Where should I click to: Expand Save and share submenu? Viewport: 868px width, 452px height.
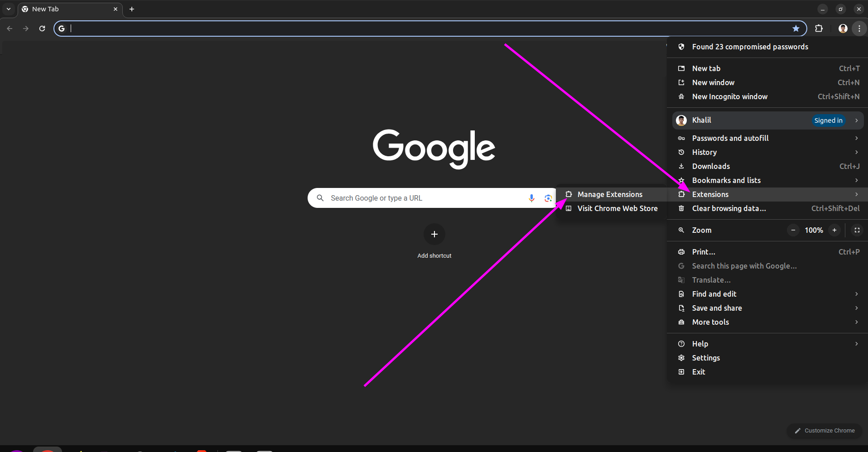[767, 308]
